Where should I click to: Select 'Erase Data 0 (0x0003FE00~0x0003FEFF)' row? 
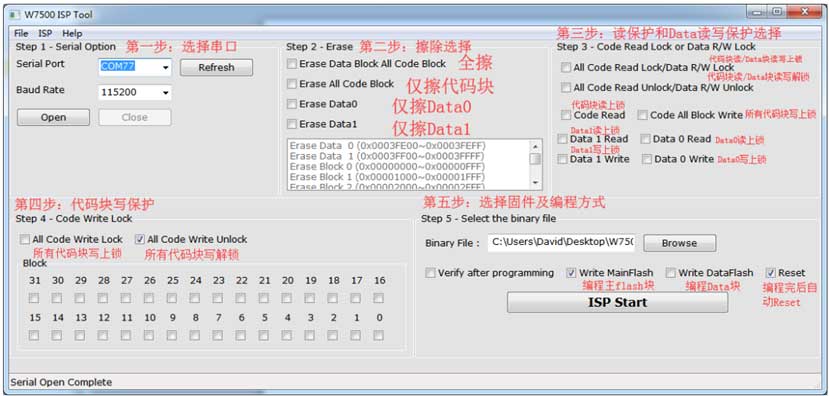(x=388, y=146)
